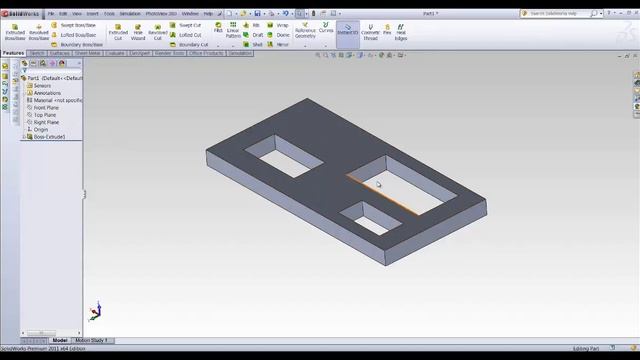Activate the Revolved Cut tool
Viewport: 640px width, 360px height.
pyautogui.click(x=158, y=32)
